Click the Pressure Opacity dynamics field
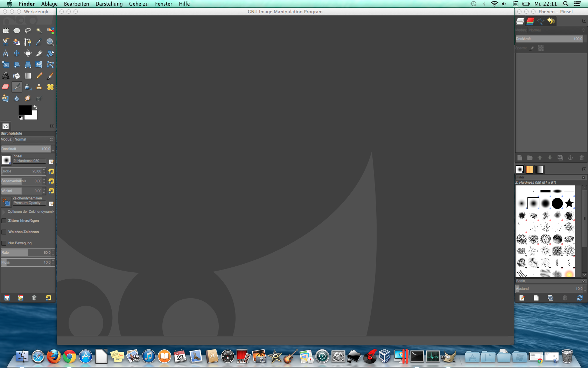Image resolution: width=588 pixels, height=368 pixels. (29, 203)
